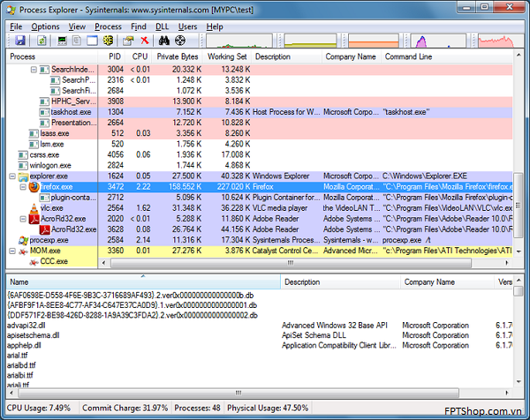Image resolution: width=530 pixels, height=420 pixels.
Task: Click the Process Explorer title bar icon
Action: (x=11, y=10)
